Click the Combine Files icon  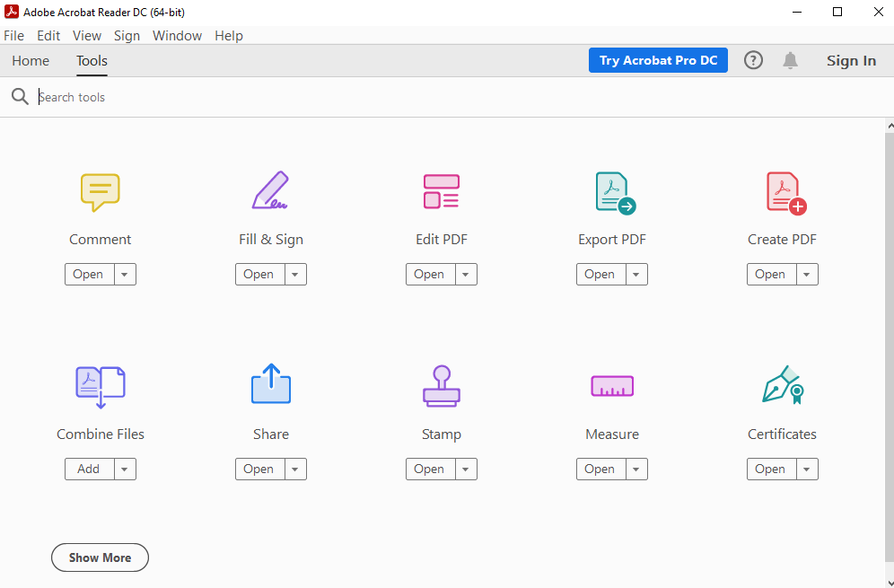(101, 387)
